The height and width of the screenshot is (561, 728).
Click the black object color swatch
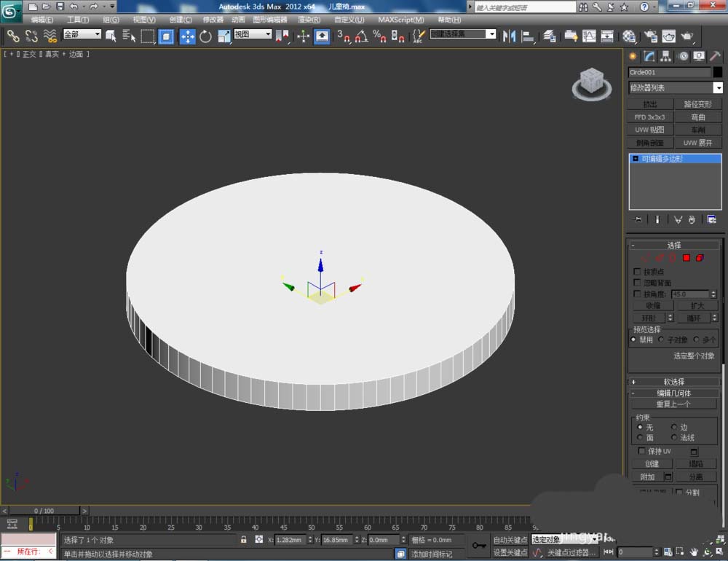(718, 72)
